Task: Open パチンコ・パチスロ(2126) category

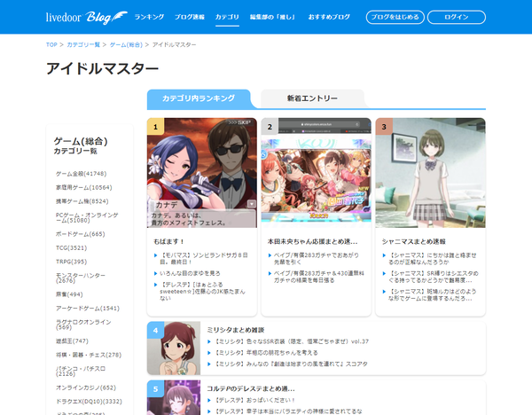Action: click(81, 372)
